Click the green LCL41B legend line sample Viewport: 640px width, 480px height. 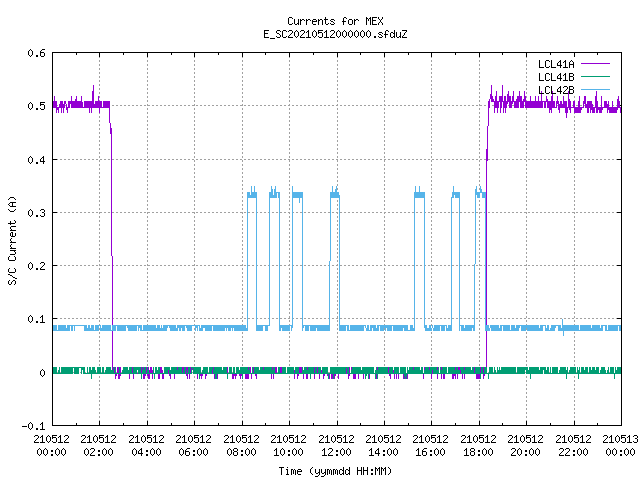(595, 77)
